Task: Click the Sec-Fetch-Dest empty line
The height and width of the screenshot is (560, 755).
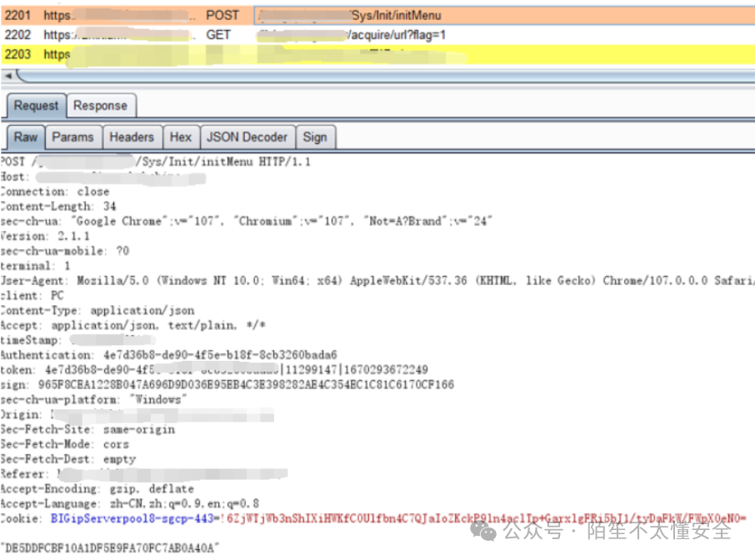Action: tap(68, 459)
